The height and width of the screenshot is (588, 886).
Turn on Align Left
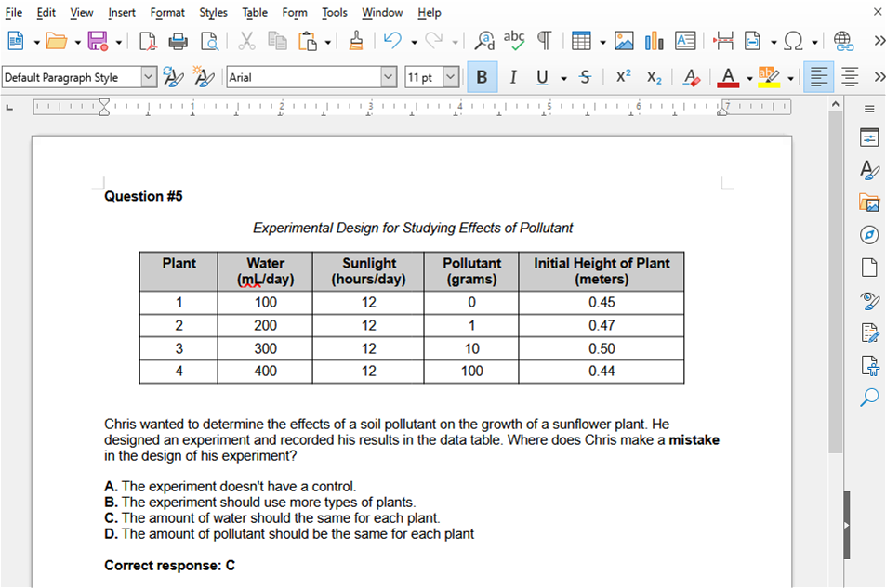click(819, 77)
